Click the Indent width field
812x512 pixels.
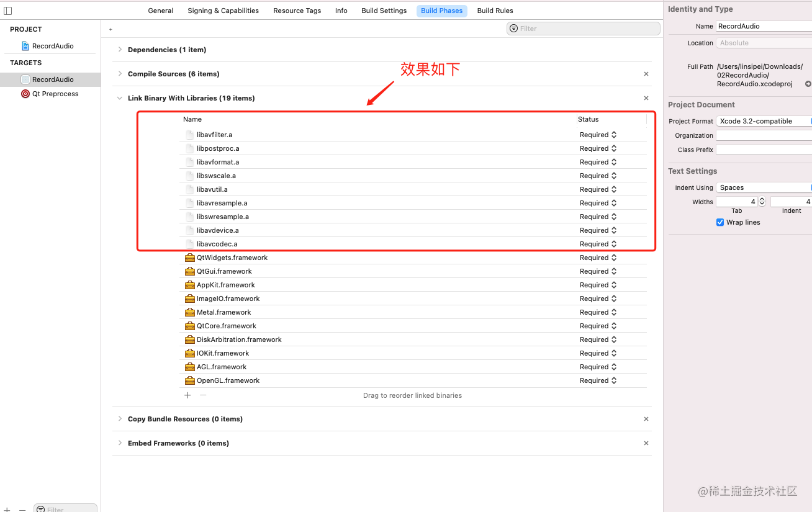791,202
